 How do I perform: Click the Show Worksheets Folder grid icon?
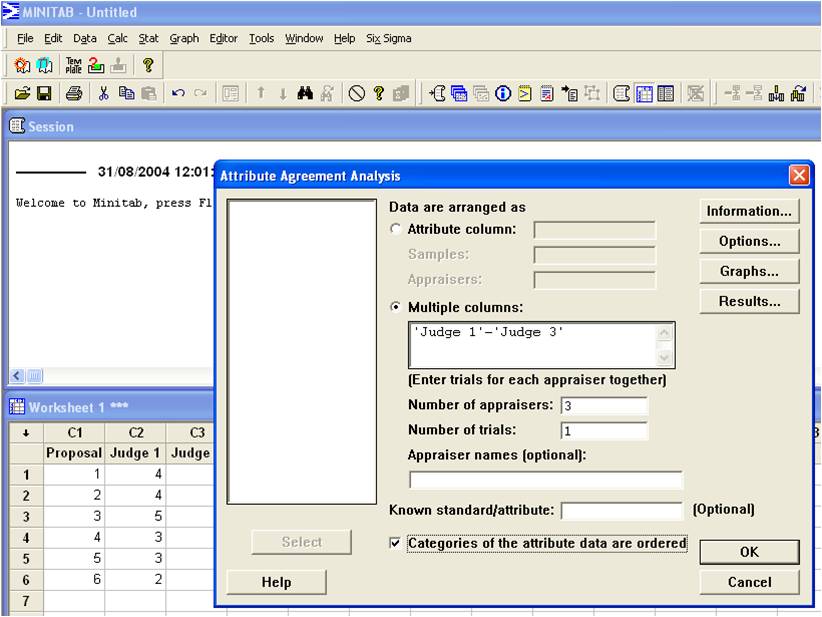click(x=644, y=94)
